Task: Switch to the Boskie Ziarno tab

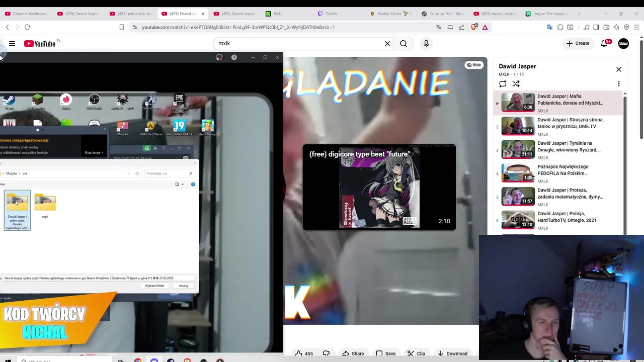Action: tap(390, 14)
